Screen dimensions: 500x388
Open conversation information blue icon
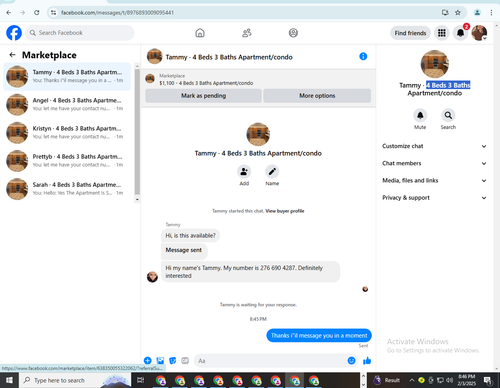[363, 56]
